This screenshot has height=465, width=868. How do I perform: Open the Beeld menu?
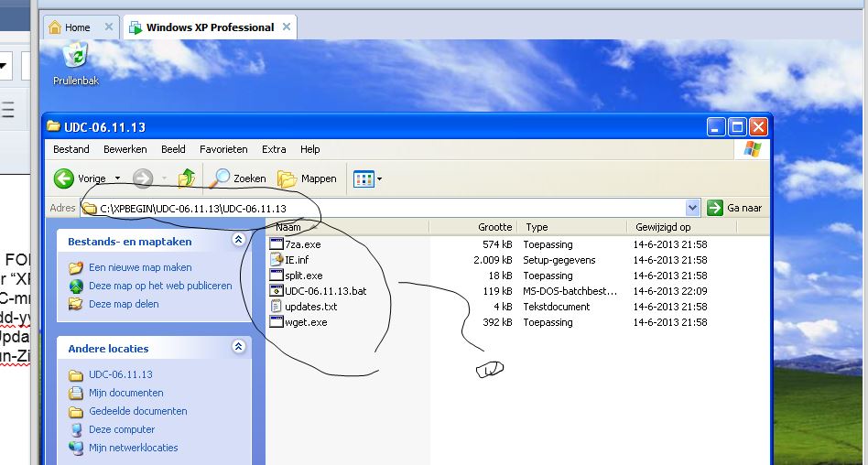[173, 149]
